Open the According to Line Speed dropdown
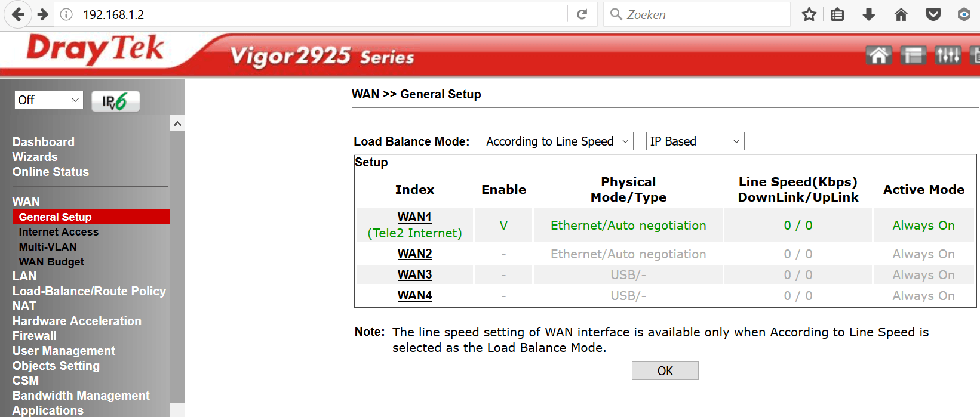The image size is (980, 417). (557, 141)
